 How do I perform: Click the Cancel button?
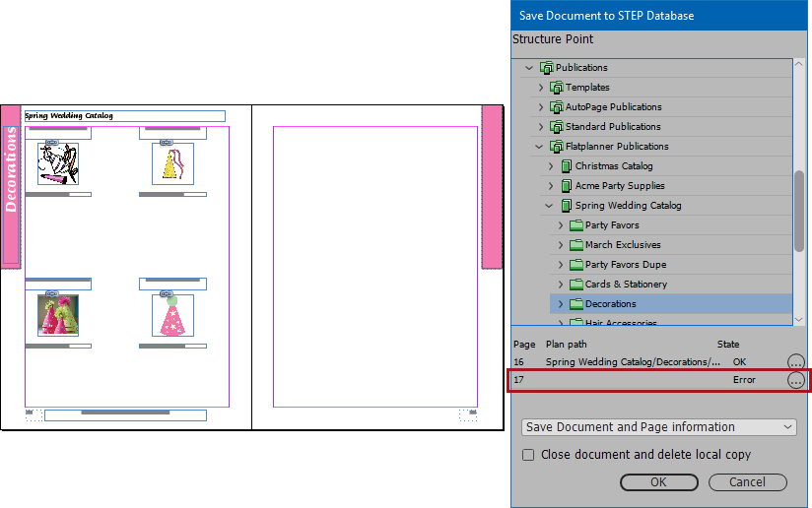(x=747, y=482)
